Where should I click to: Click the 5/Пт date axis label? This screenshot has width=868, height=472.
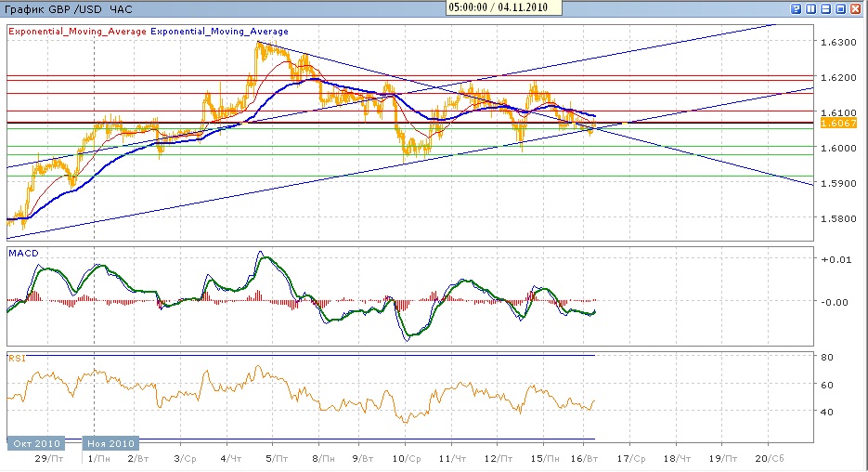pos(277,459)
